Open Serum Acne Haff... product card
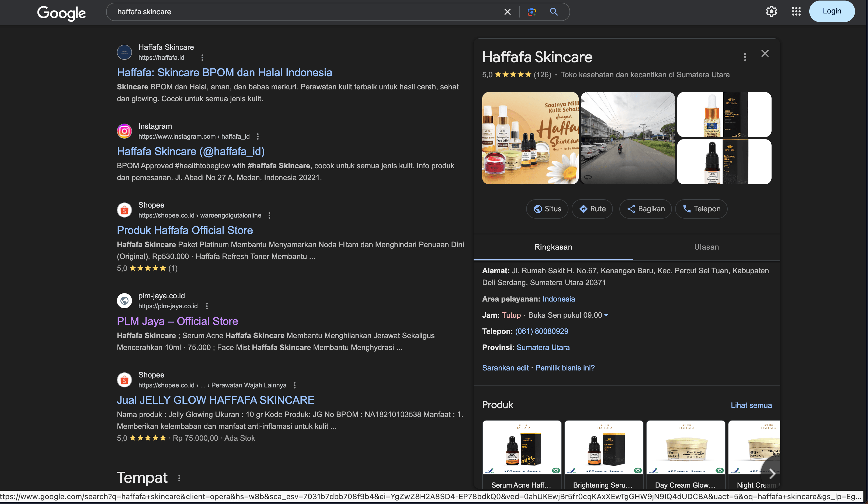 tap(522, 454)
